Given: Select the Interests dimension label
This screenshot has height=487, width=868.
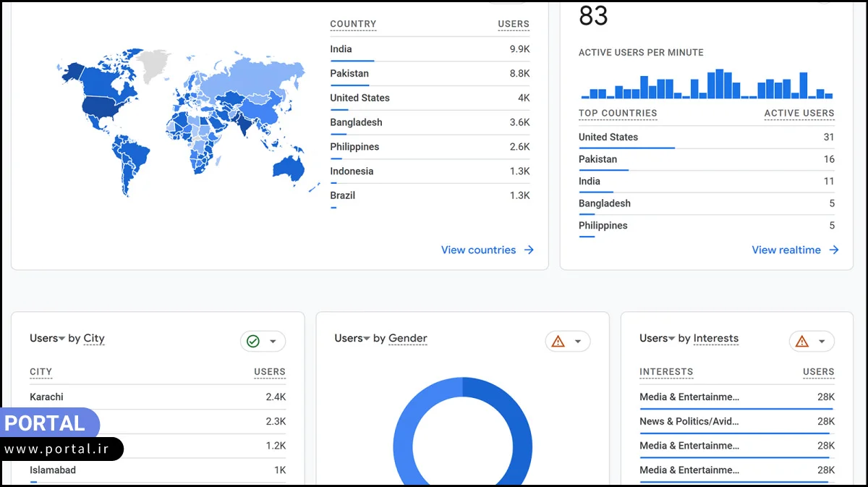Looking at the screenshot, I should pyautogui.click(x=715, y=339).
